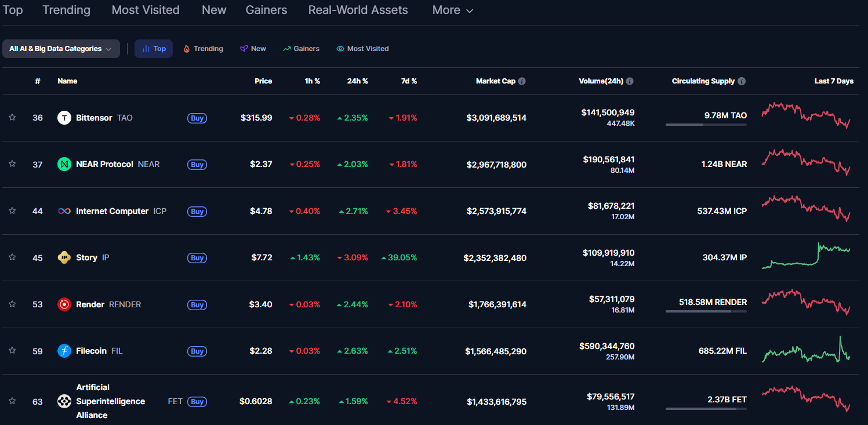This screenshot has height=425, width=868.
Task: Sort by the 7d % column header
Action: [409, 81]
